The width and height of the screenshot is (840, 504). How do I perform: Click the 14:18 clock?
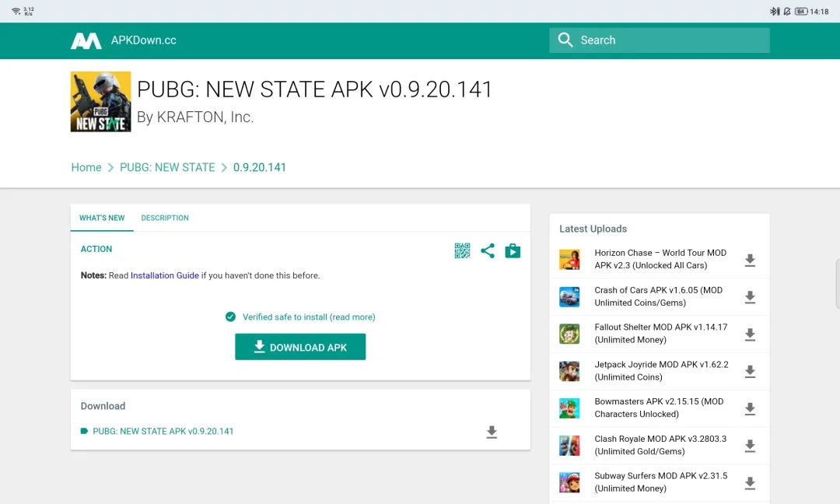pyautogui.click(x=819, y=11)
